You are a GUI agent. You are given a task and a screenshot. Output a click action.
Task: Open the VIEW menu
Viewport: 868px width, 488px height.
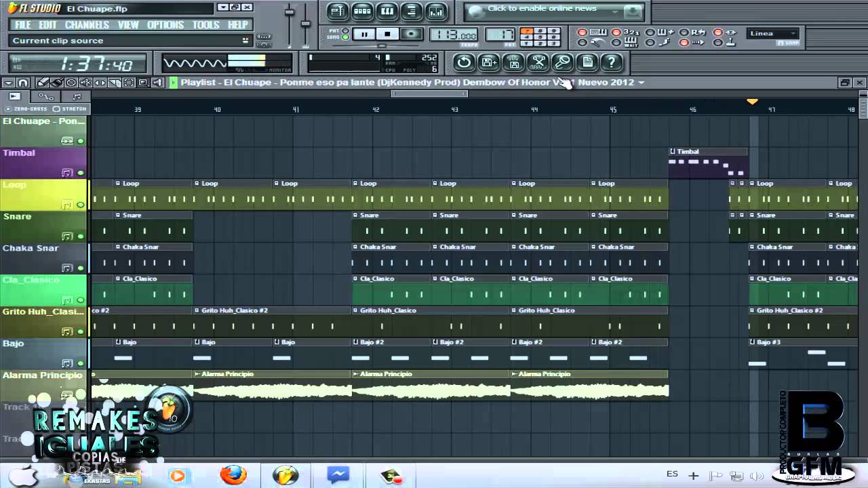[128, 25]
